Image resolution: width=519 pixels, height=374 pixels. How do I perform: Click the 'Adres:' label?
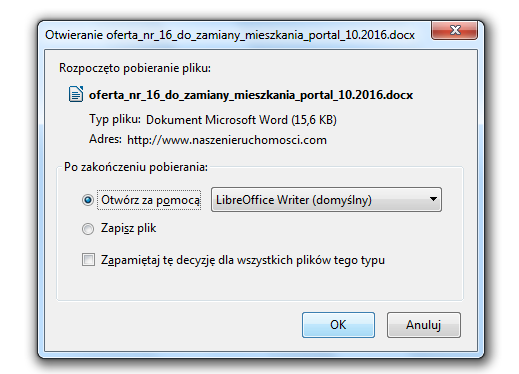point(105,139)
